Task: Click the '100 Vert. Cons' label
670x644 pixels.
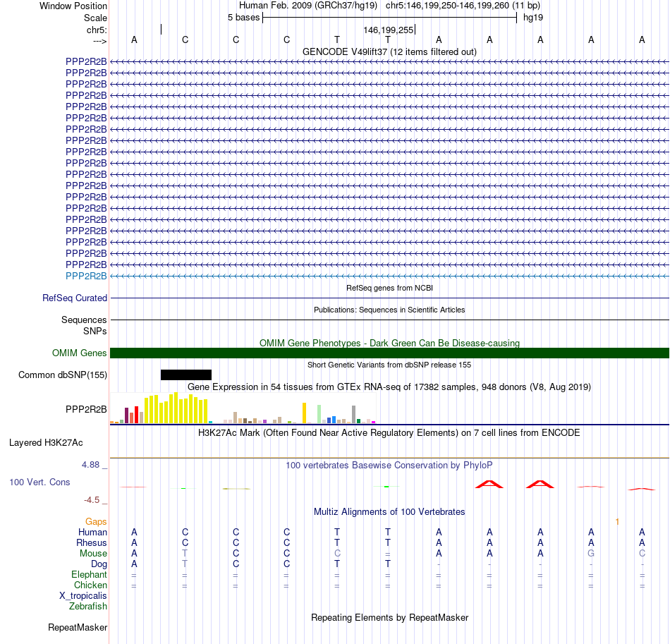Action: pyautogui.click(x=39, y=482)
